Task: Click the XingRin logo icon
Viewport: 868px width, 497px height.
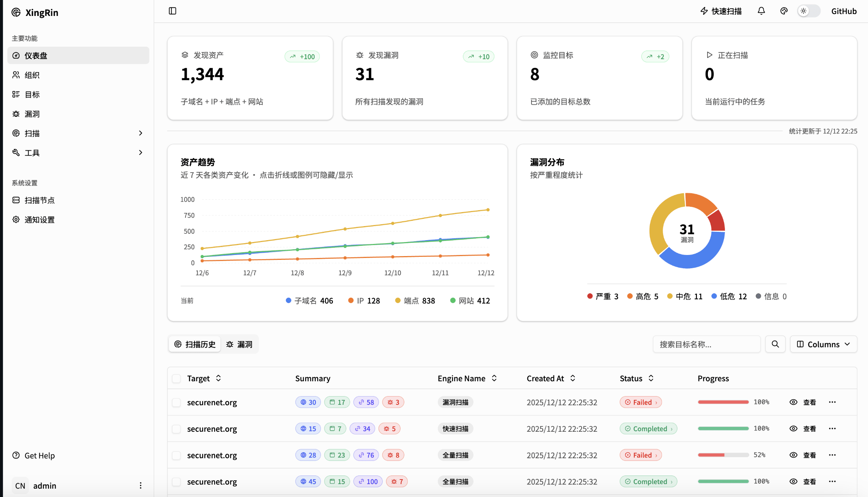Action: 16,12
